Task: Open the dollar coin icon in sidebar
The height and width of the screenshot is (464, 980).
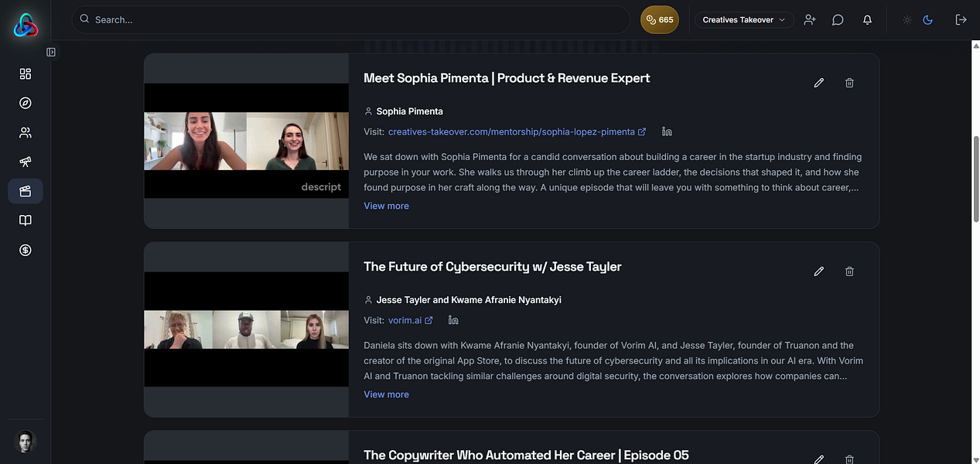Action: pyautogui.click(x=26, y=250)
